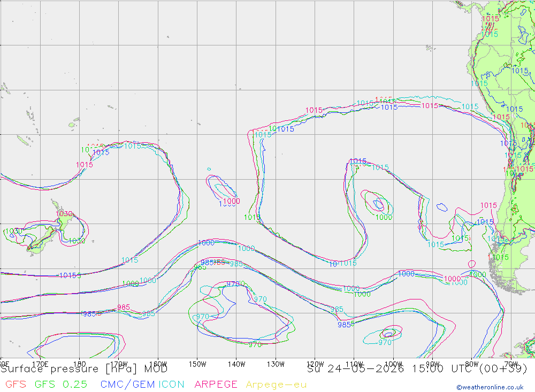Click the 170E longitude axis label
This screenshot has height=392, width=535.
40,364
